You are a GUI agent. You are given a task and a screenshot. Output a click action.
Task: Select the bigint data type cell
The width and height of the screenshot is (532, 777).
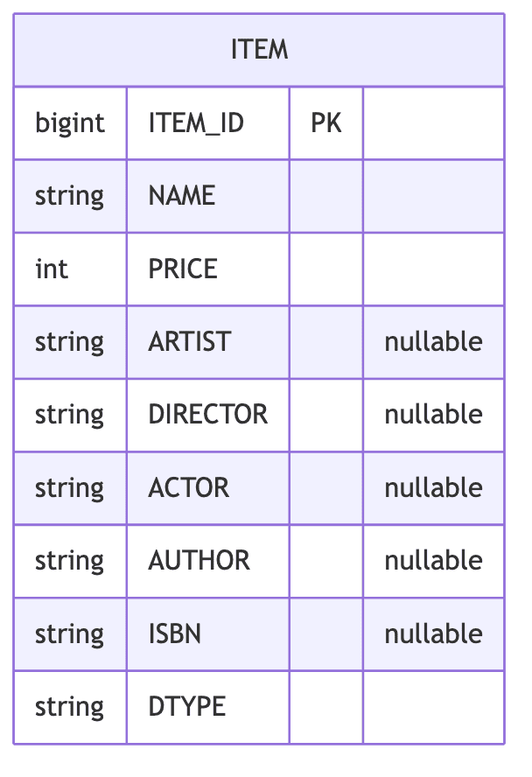70,123
